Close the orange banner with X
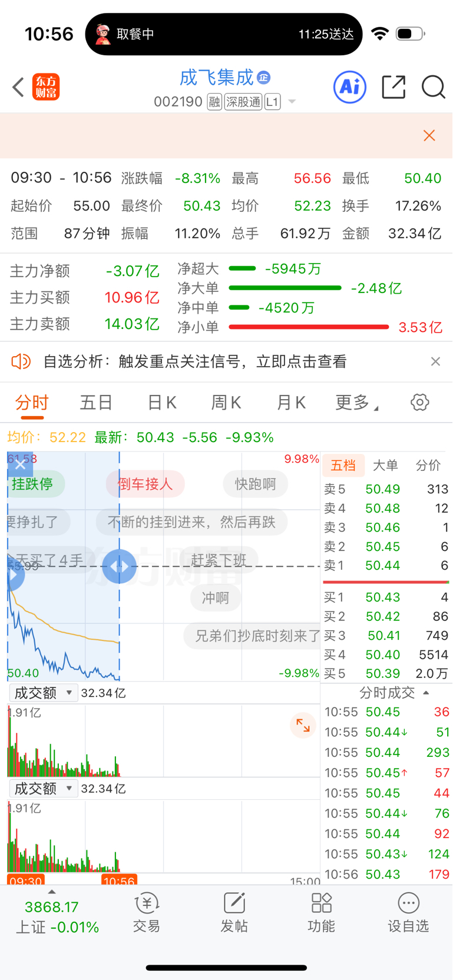This screenshot has height=980, width=453. coord(429,135)
